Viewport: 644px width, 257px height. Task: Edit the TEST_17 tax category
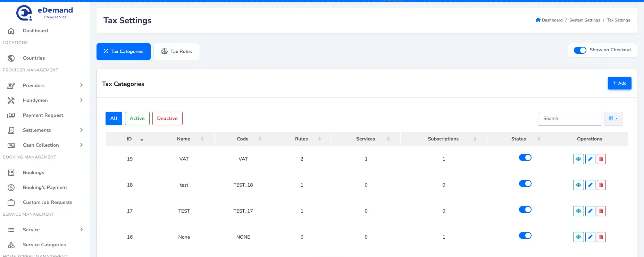[x=590, y=211]
